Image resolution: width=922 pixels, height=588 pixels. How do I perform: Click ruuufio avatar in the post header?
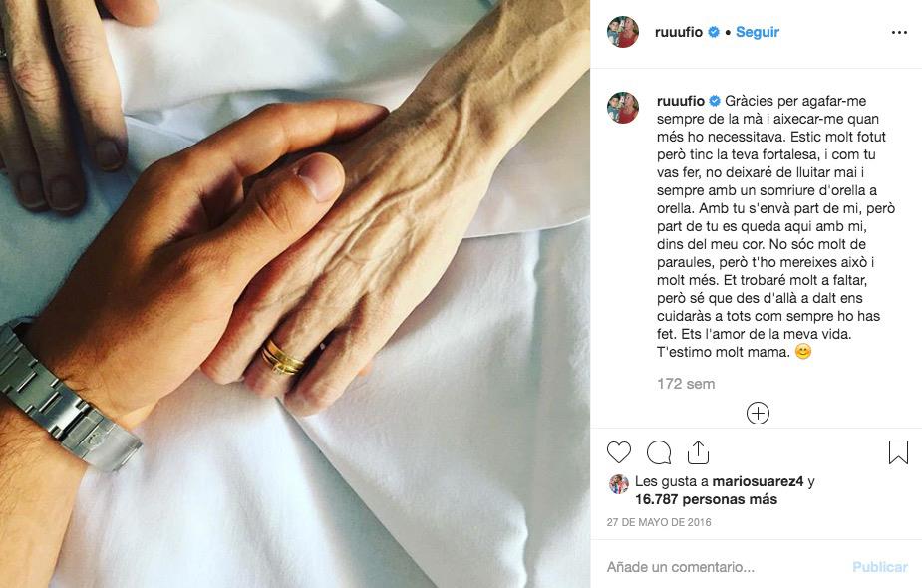(x=623, y=32)
